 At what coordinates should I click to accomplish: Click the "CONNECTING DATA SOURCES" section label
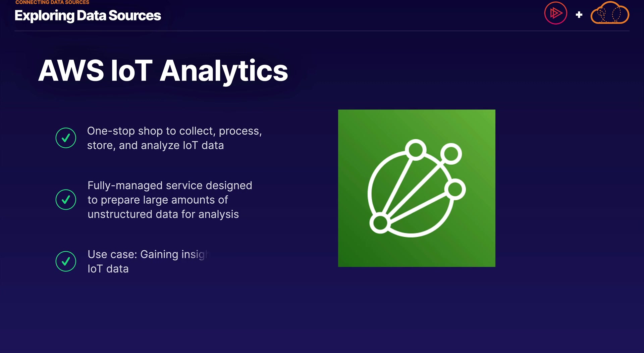pos(52,2)
